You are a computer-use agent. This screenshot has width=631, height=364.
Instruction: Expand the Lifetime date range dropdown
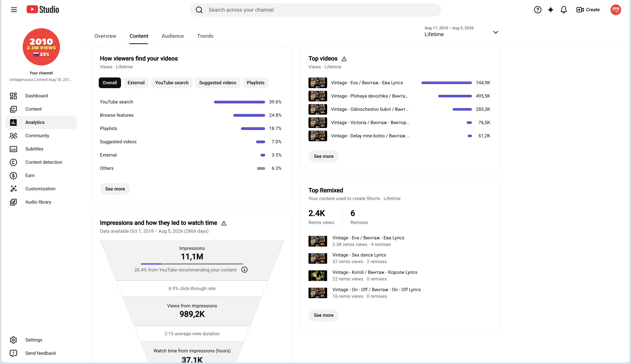[x=461, y=32]
